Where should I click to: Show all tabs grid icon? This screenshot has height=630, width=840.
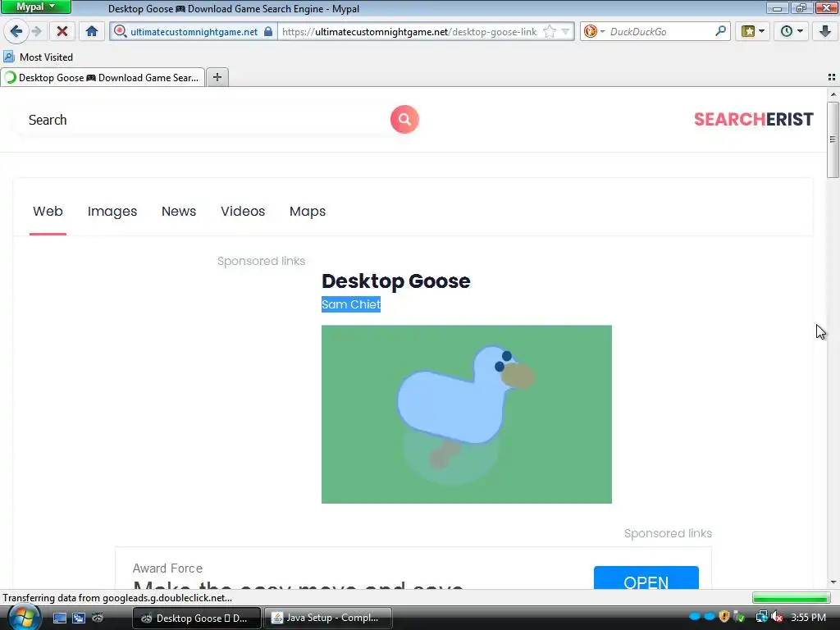832,78
